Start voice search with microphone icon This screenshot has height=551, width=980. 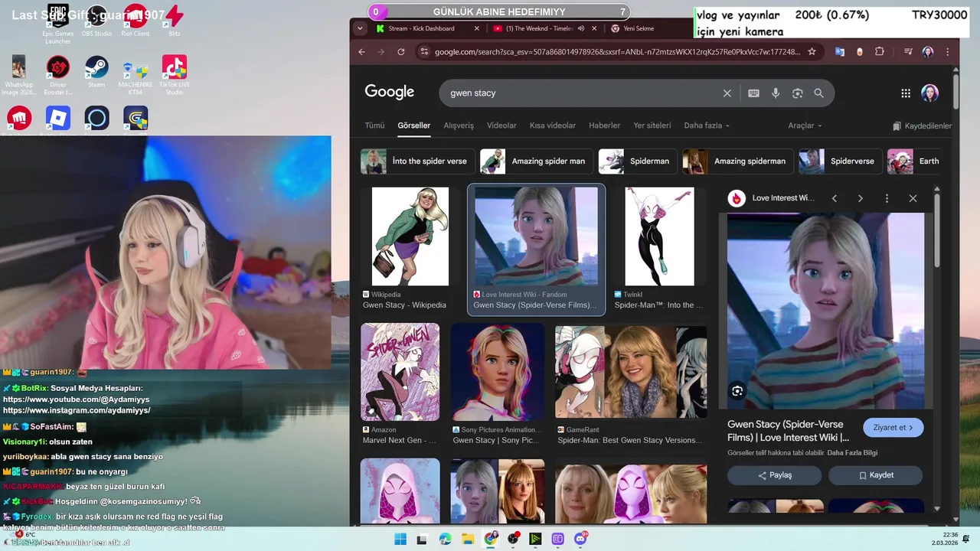(x=776, y=93)
